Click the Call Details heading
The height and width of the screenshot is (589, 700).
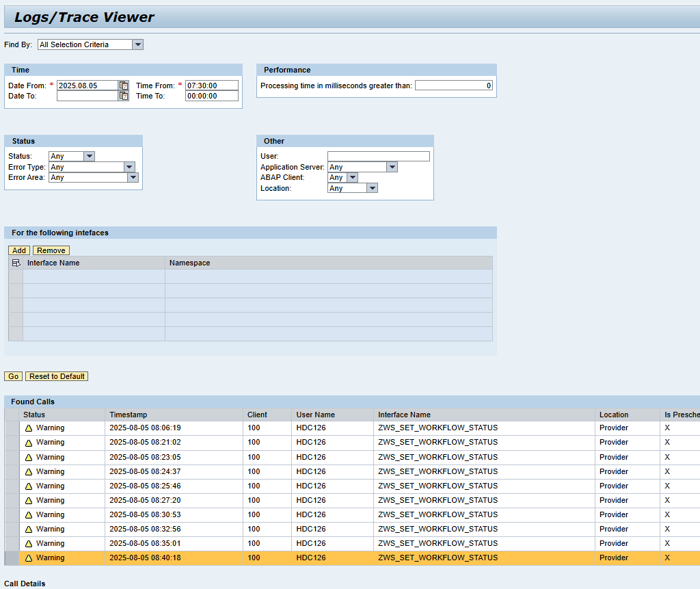pyautogui.click(x=25, y=584)
